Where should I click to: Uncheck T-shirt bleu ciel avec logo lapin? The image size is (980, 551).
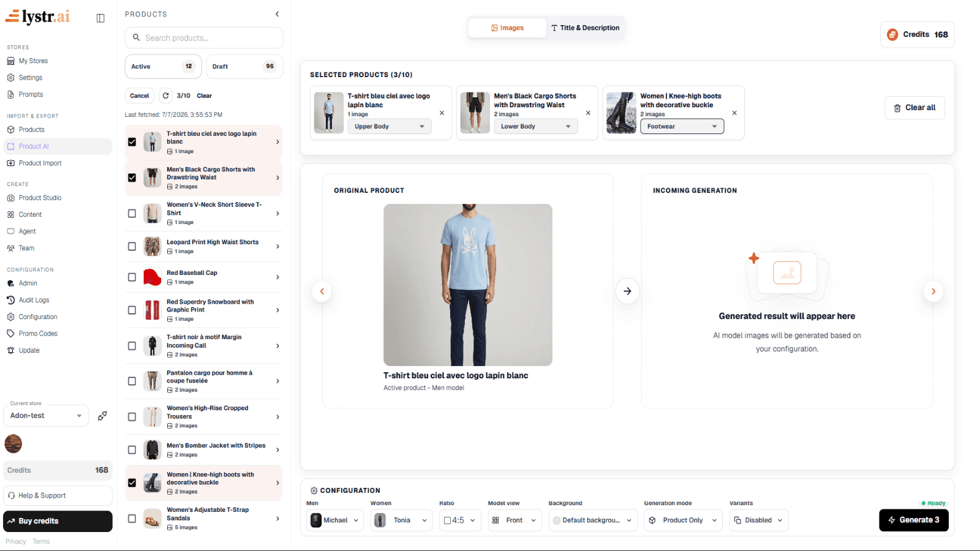[x=132, y=142]
